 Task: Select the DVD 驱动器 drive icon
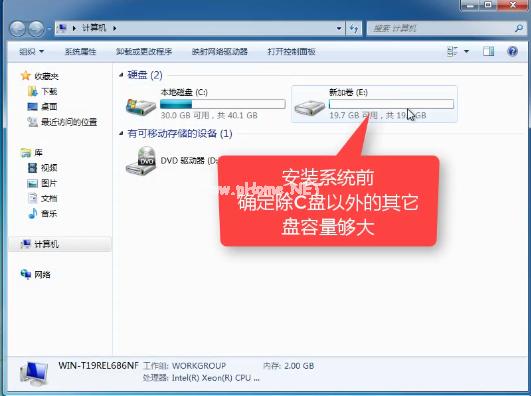pos(141,161)
